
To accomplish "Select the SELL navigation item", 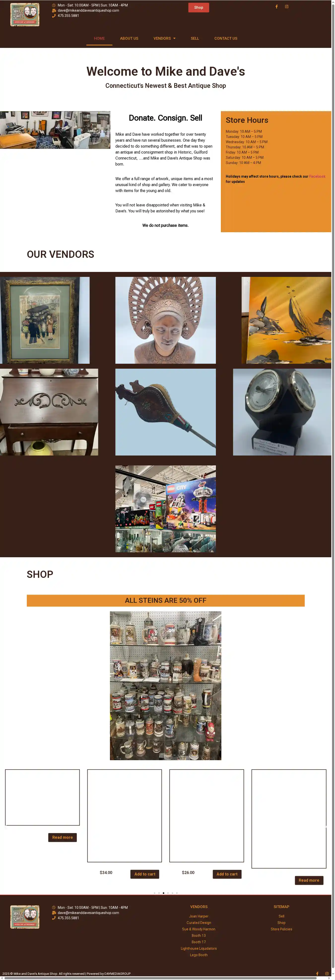I will tap(195, 38).
